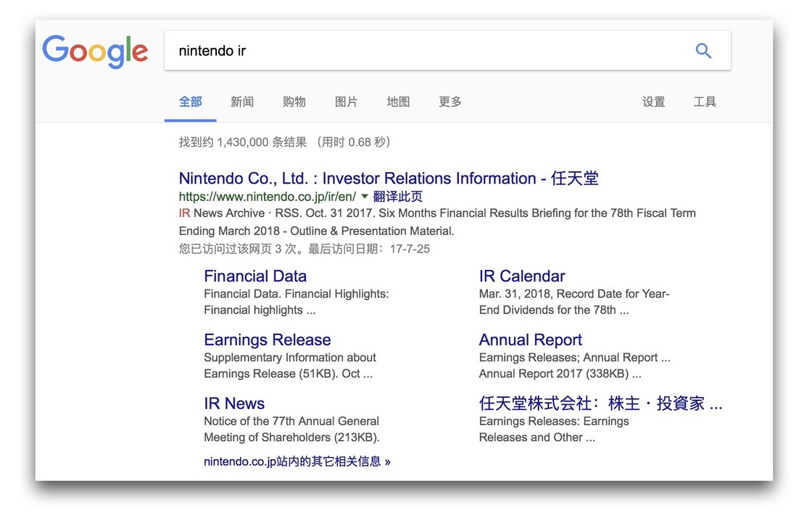Click the result count text '找到约 1,430,000 条结果'
The width and height of the screenshot is (812, 531).
(x=243, y=142)
